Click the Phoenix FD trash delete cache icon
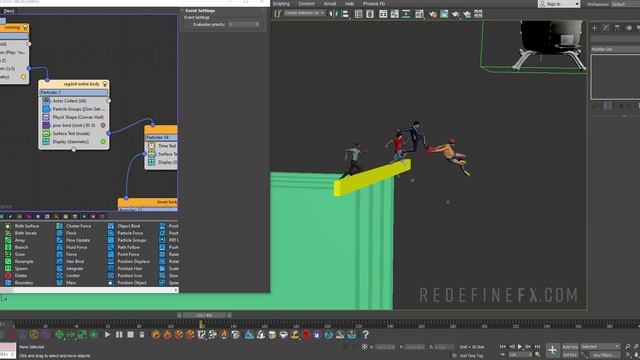The width and height of the screenshot is (640, 360). click(x=142, y=335)
